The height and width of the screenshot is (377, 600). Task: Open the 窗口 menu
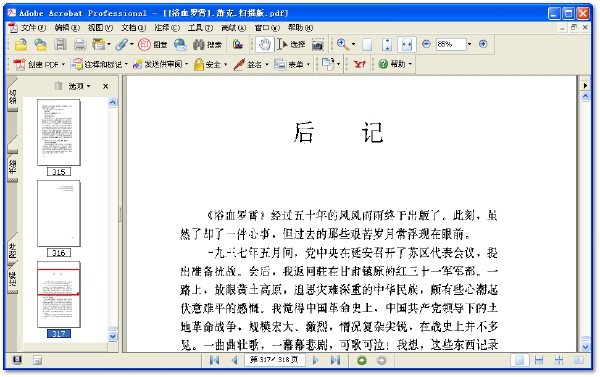pos(267,28)
